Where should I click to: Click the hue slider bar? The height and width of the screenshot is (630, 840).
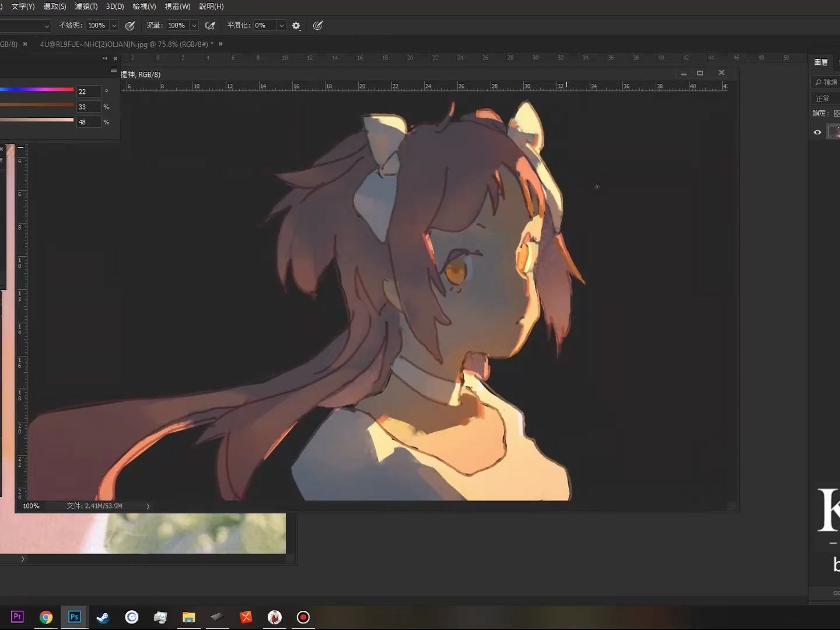[37, 90]
